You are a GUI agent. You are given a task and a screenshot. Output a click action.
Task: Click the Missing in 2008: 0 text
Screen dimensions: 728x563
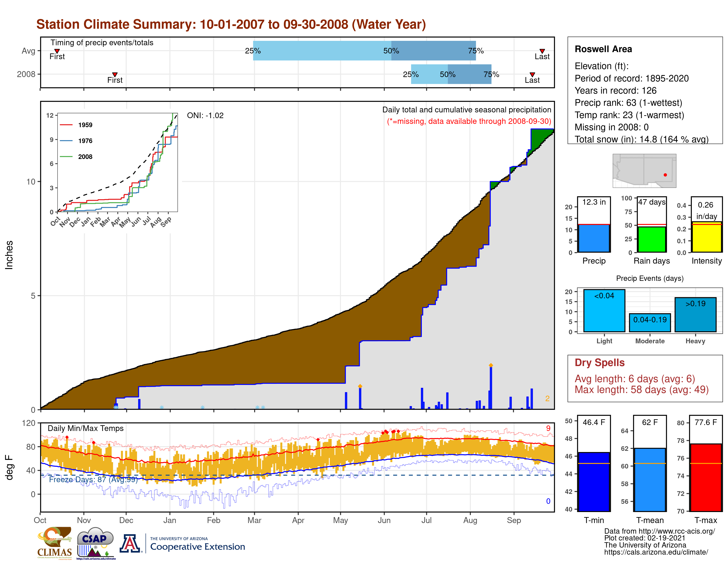[x=611, y=127]
